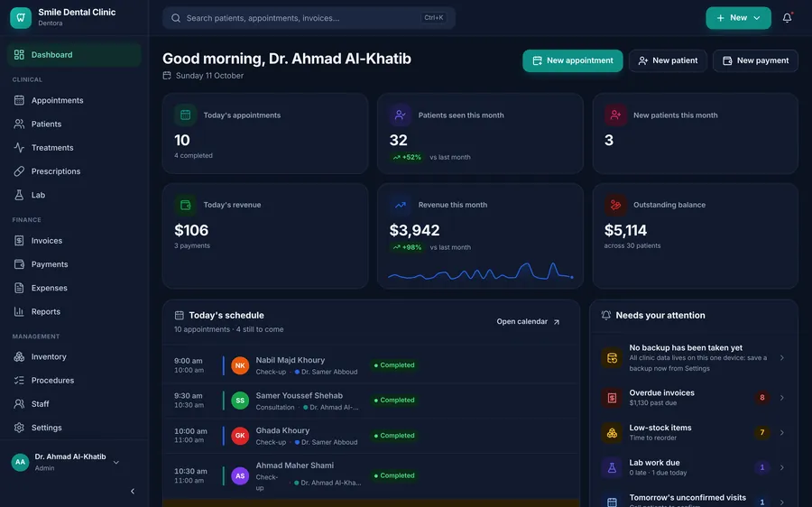Screen dimensions: 812x507
Task: Click the Lab work due count badge 1
Action: (761, 467)
